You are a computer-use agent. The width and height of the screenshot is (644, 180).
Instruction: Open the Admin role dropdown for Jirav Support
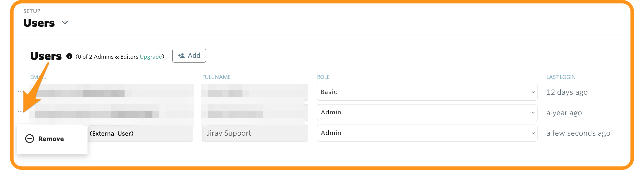(x=427, y=133)
